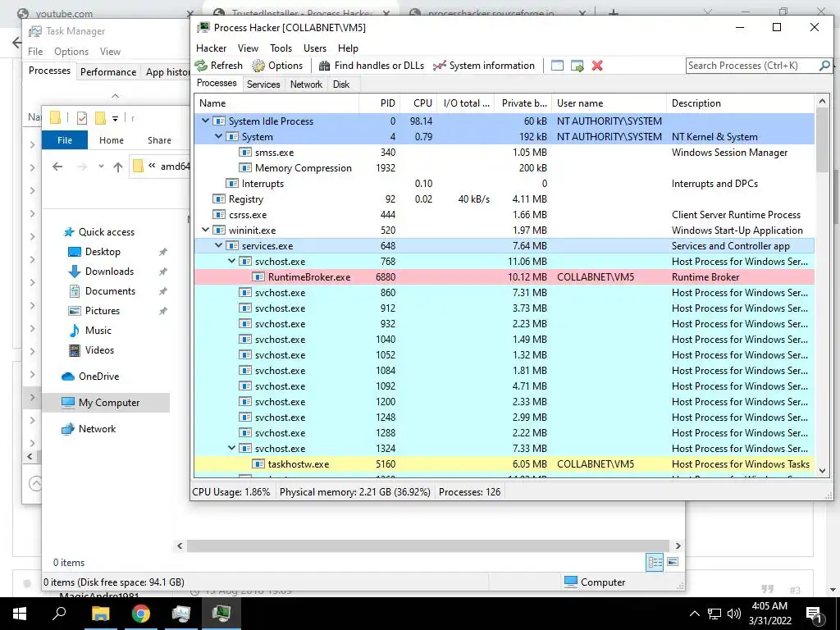Click the taskhostw.exe process icon
840x630 pixels.
(x=258, y=464)
